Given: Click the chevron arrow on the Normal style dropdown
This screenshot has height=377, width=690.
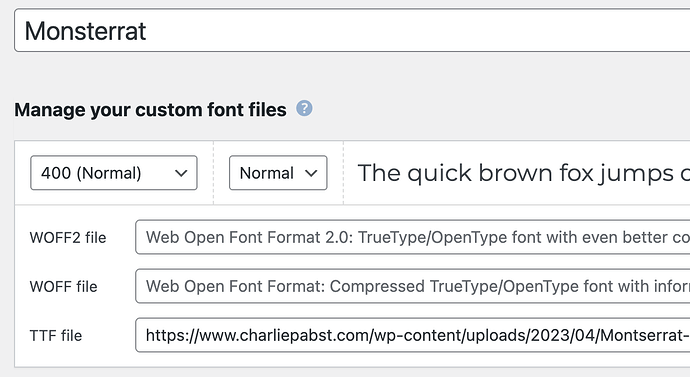Looking at the screenshot, I should [311, 173].
